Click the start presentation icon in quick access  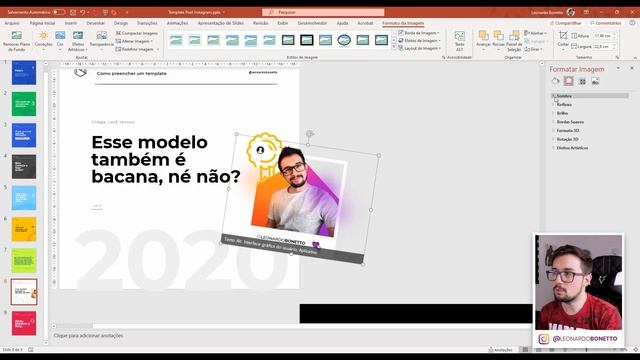(x=105, y=12)
